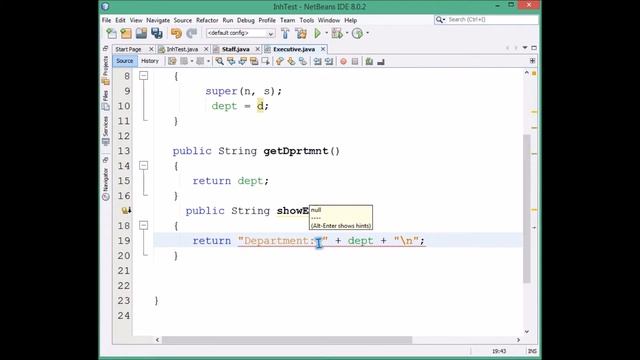Screen dimensions: 640x360
Task: Toggle Bookmark icon in editor toolbar
Action: (302, 61)
